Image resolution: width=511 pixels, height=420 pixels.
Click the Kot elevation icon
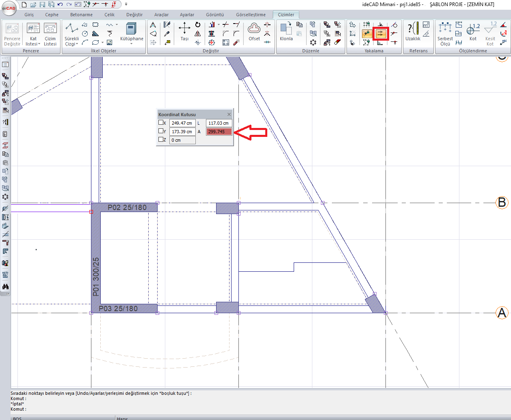(473, 32)
